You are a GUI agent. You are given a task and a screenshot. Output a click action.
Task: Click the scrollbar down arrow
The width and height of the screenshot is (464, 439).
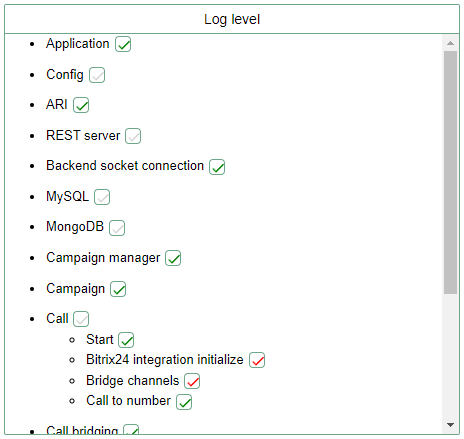coord(450,425)
